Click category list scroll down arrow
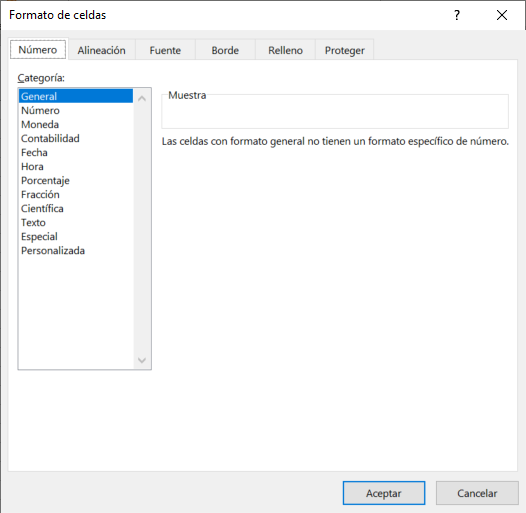Screen dimensions: 526x513 [x=142, y=360]
